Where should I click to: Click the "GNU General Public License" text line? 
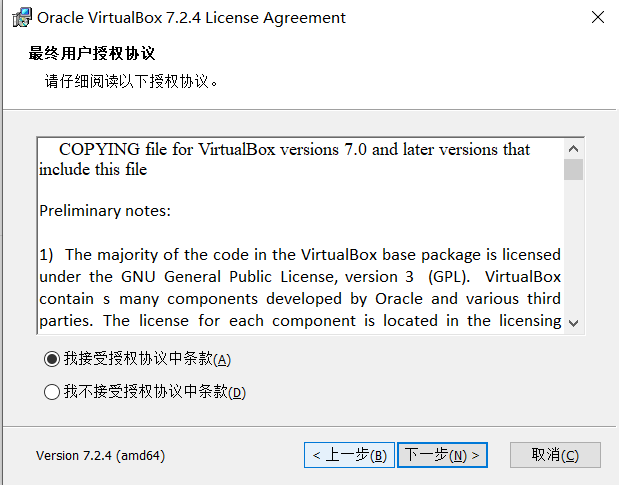pos(300,276)
